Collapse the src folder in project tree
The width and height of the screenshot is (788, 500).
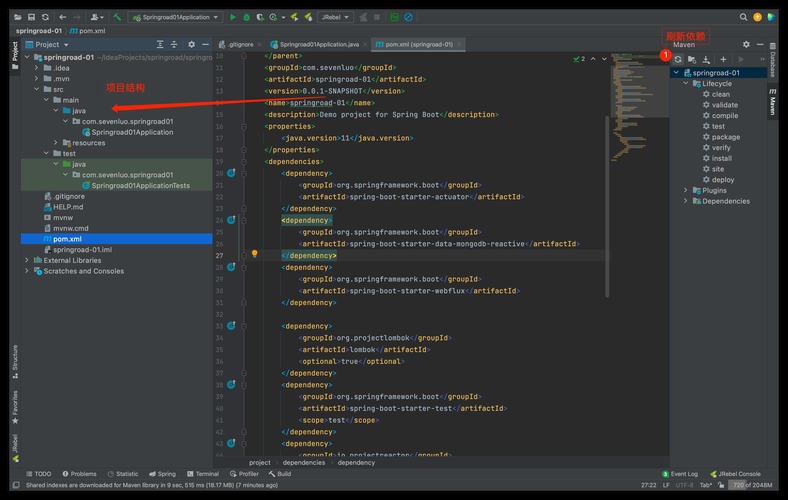tap(37, 89)
